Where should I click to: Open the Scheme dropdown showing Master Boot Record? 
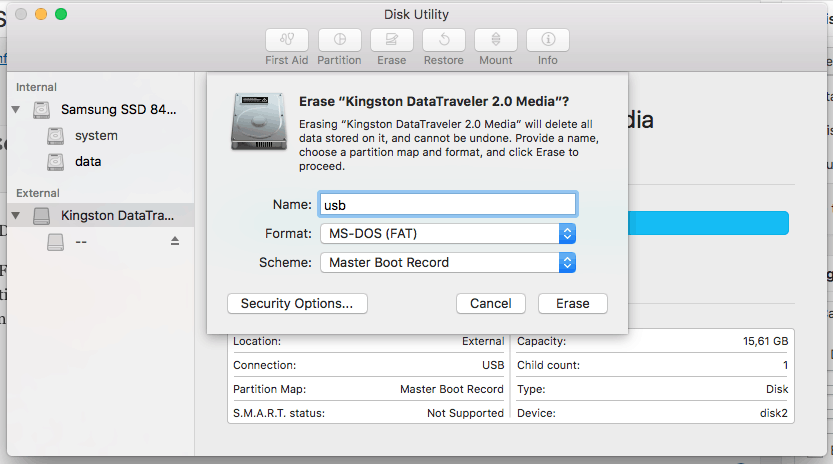point(448,263)
